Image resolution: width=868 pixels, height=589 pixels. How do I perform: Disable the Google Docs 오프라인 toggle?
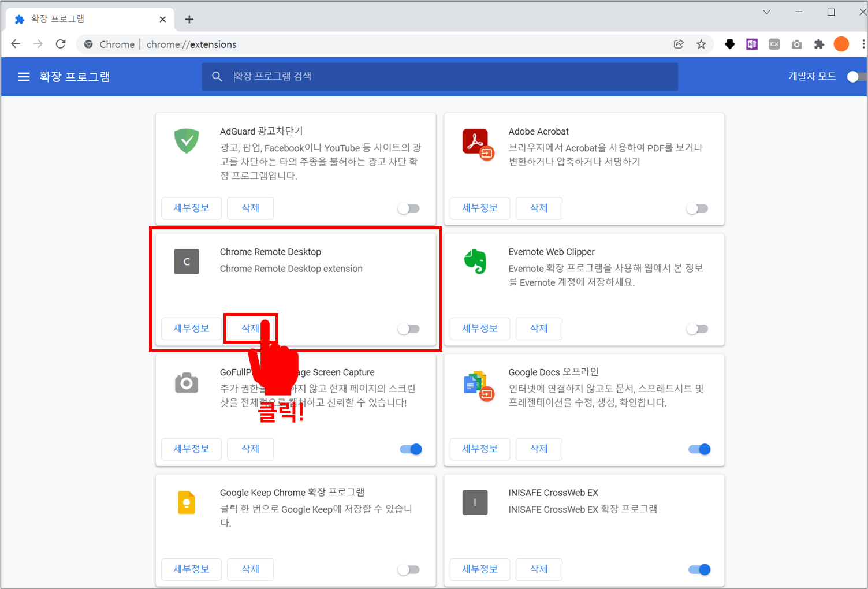699,449
